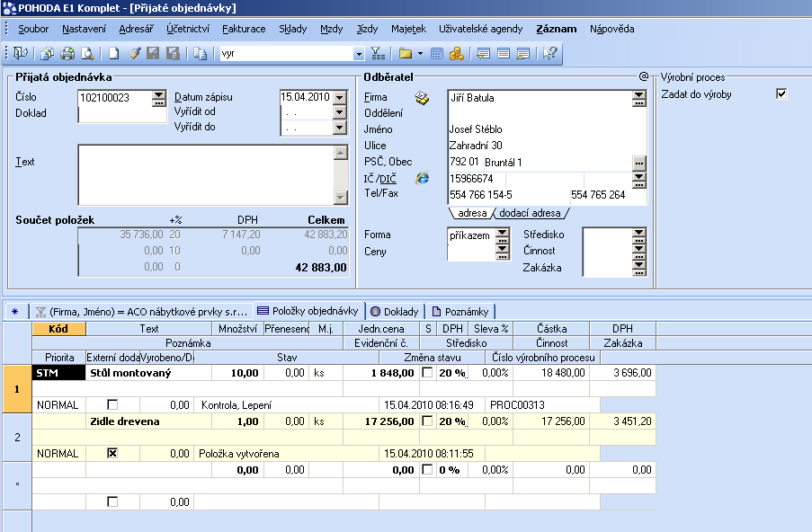Open the print preview magnifier icon
Viewport: 812px width, 532px height.
tap(87, 53)
